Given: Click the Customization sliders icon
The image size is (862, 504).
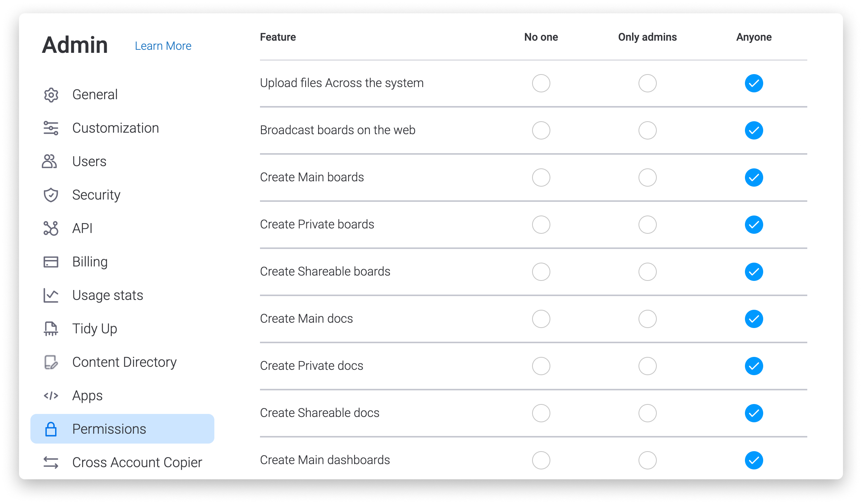Looking at the screenshot, I should click(51, 128).
